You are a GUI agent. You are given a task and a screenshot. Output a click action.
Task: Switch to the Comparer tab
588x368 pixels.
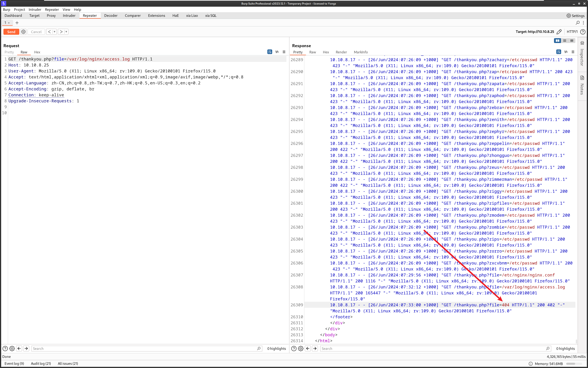[x=133, y=16]
